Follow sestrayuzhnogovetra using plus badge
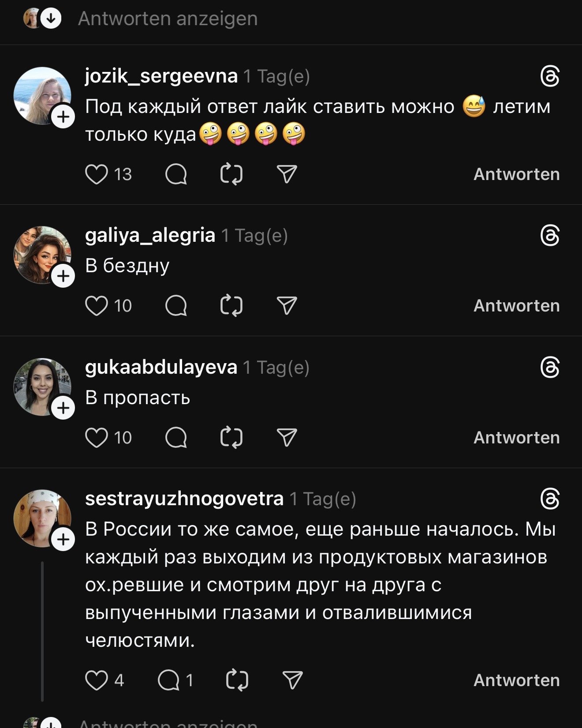 click(63, 539)
